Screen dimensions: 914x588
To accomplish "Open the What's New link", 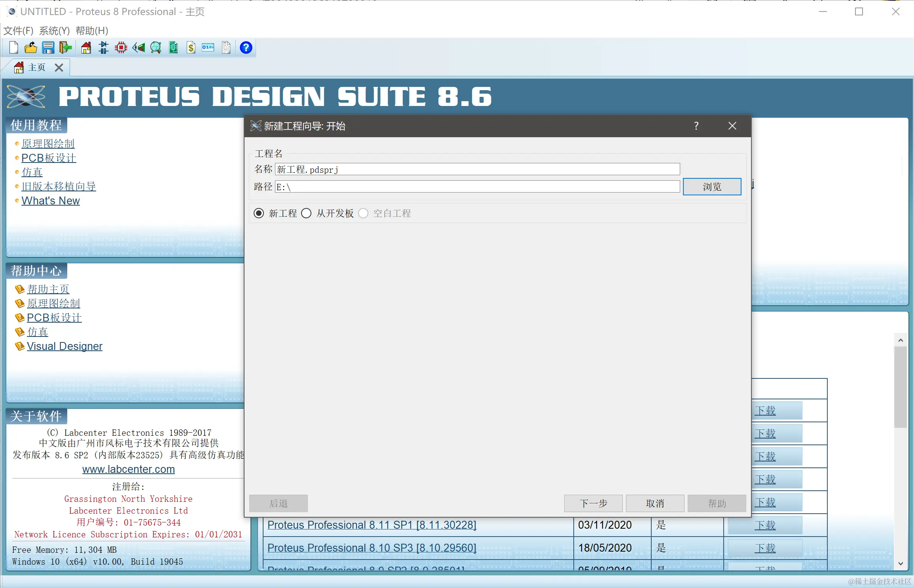I will tap(51, 200).
